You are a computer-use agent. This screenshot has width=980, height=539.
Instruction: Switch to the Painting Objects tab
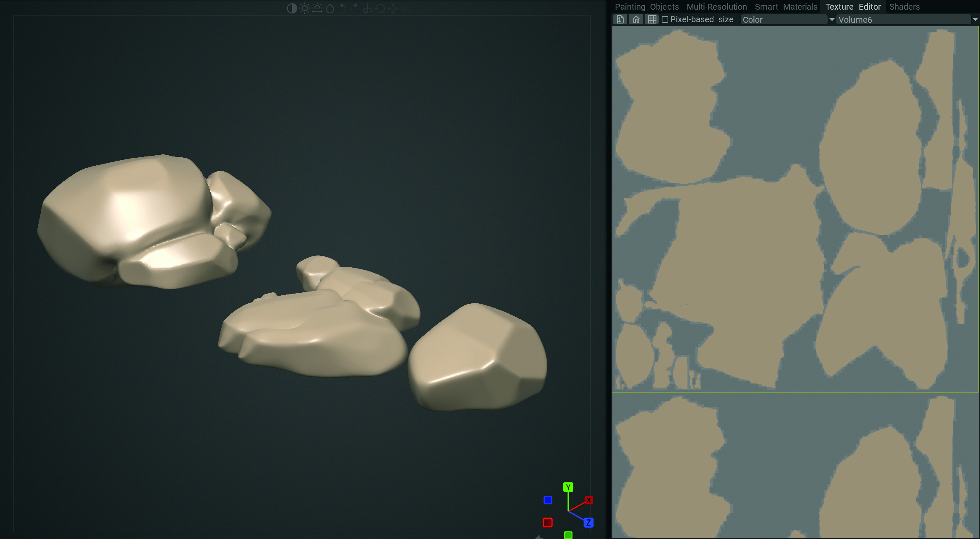click(647, 7)
